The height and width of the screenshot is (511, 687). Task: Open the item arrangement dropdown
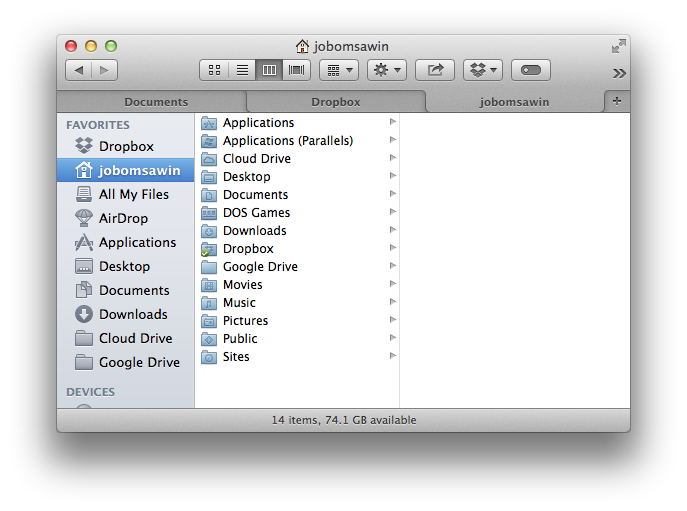click(x=339, y=70)
